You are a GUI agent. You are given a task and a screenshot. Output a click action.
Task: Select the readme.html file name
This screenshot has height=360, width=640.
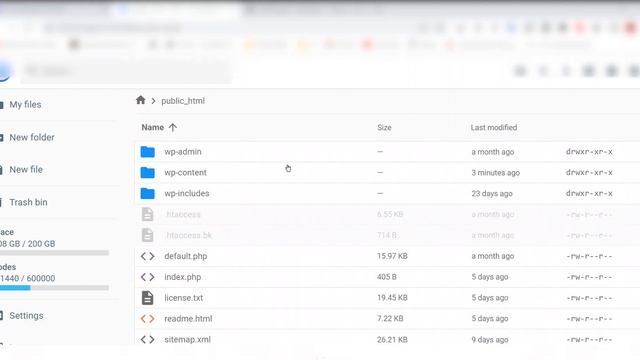coord(188,319)
